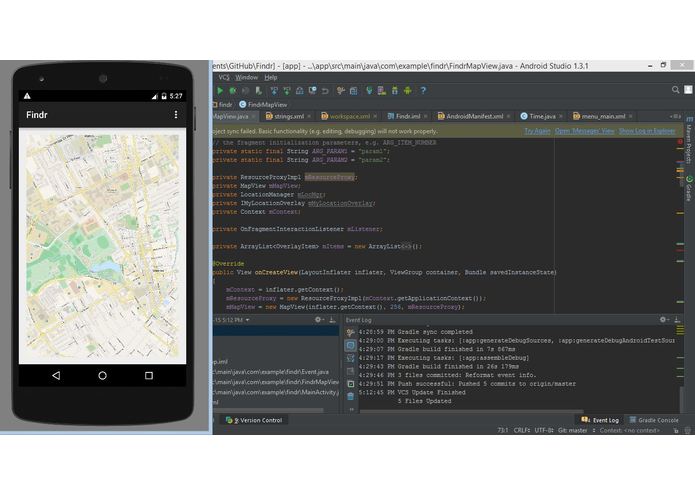Tap the emulator Recents square button
Viewport: 695px width, 494px height.
[x=149, y=375]
